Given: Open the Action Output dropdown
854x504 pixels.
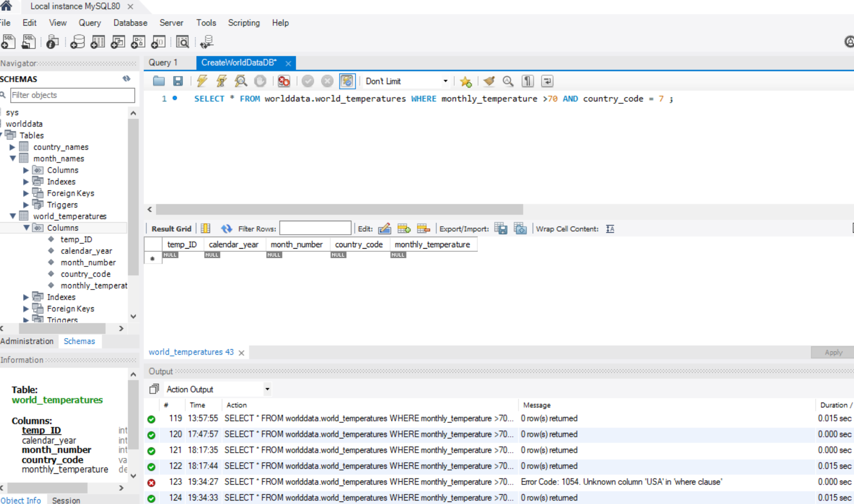Looking at the screenshot, I should pyautogui.click(x=218, y=389).
